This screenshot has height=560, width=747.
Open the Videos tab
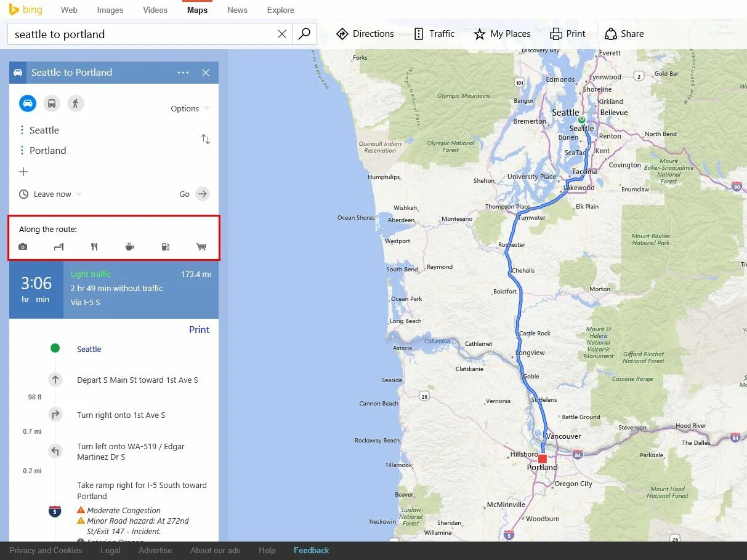(x=155, y=10)
